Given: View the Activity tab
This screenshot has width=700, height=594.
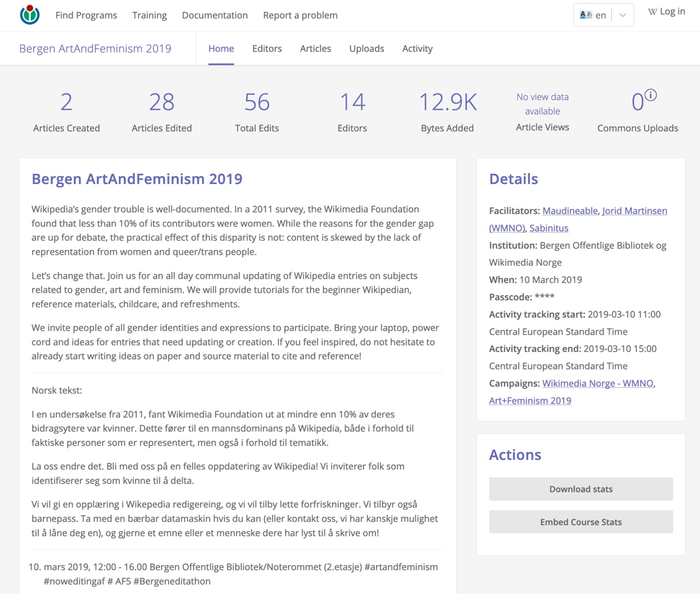Looking at the screenshot, I should tap(417, 49).
